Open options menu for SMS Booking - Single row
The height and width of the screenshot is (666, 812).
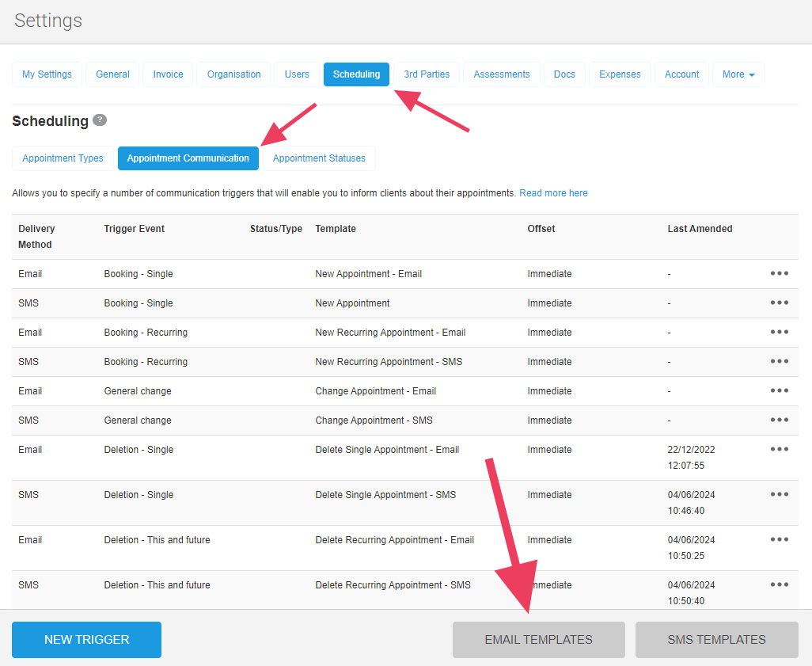(x=779, y=303)
